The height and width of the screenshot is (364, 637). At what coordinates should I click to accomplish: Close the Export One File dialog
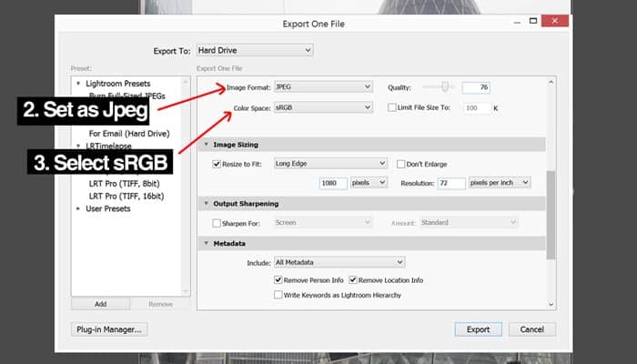click(x=555, y=21)
